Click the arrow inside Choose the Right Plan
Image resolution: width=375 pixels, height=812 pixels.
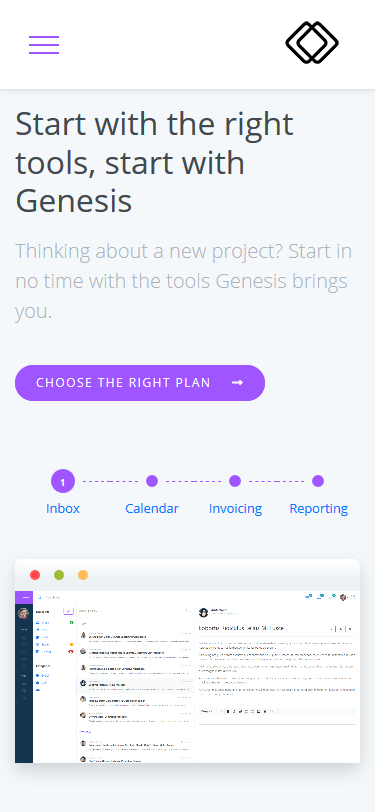pos(237,383)
